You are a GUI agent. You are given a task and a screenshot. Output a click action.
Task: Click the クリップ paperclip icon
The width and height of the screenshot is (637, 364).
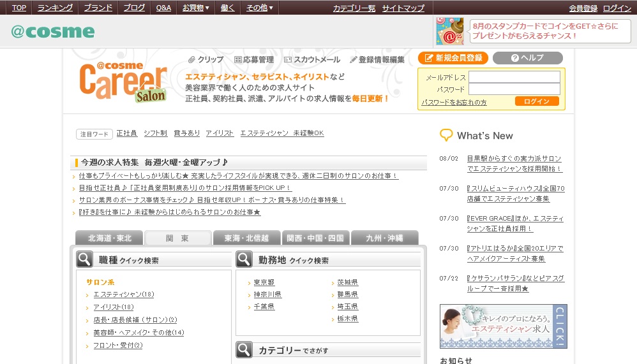(191, 60)
